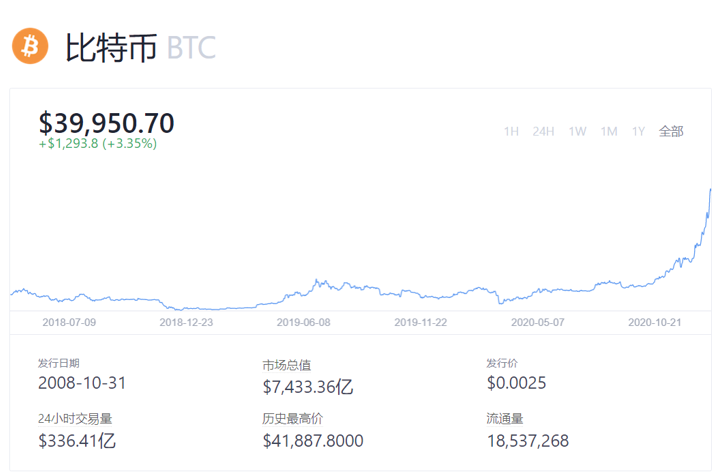Click the +$1,293.8 (+3.35%) change value
The height and width of the screenshot is (474, 717).
(x=98, y=144)
